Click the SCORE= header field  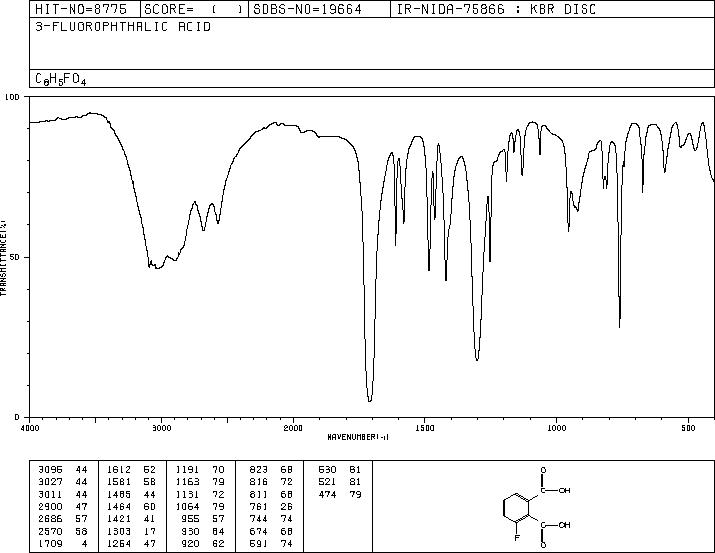(x=194, y=9)
